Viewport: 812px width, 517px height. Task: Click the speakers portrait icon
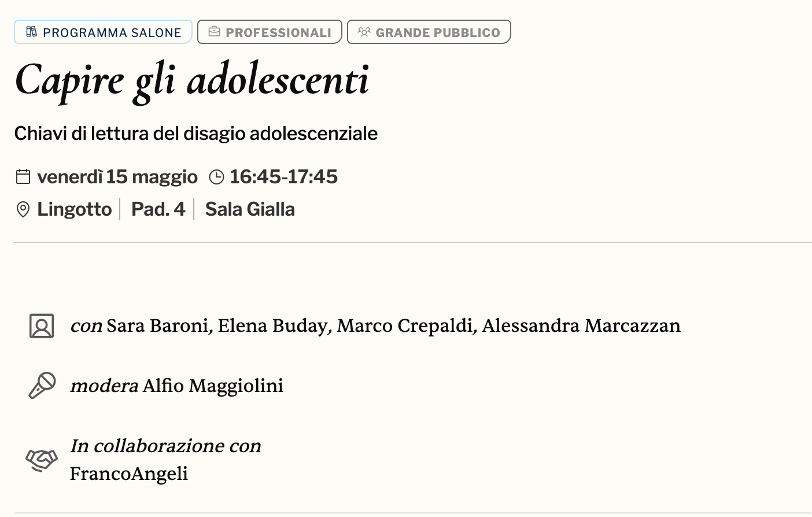coord(42,326)
